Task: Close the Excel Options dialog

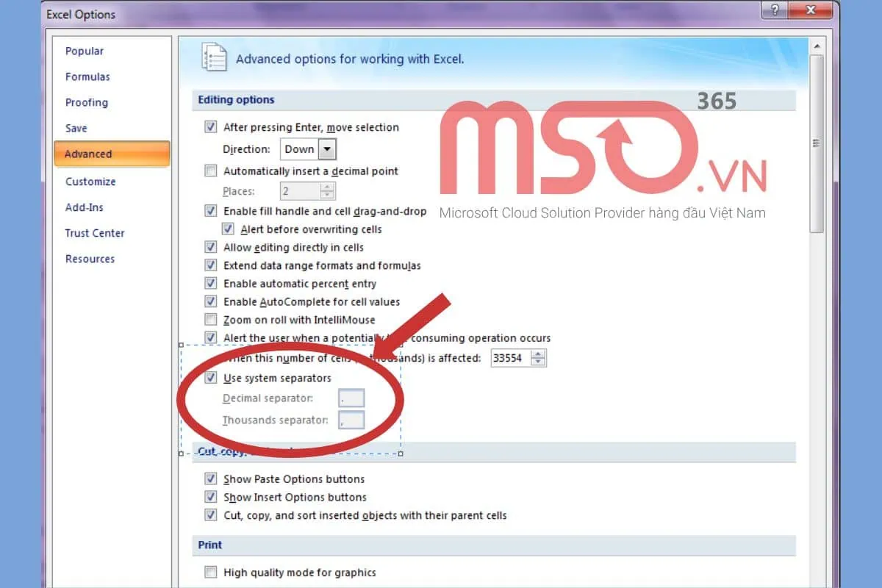Action: click(811, 11)
